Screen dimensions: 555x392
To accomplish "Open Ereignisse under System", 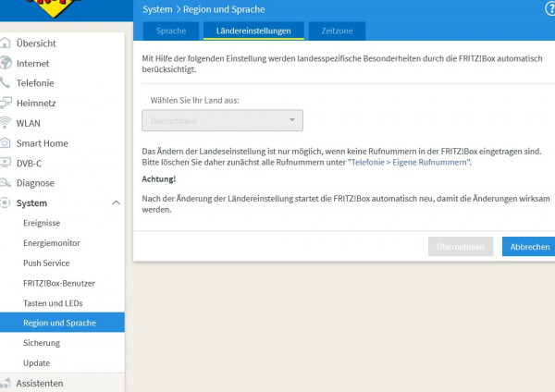I will (42, 223).
